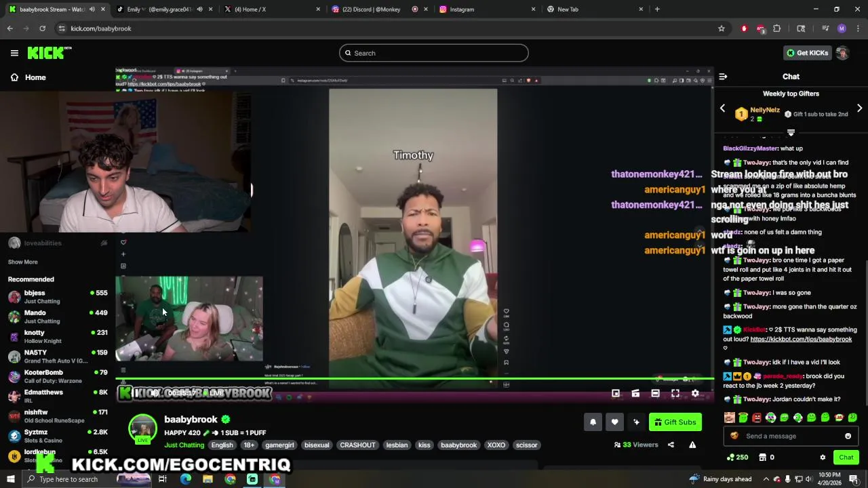Open a new browser tab
This screenshot has height=488, width=868.
pos(657,9)
